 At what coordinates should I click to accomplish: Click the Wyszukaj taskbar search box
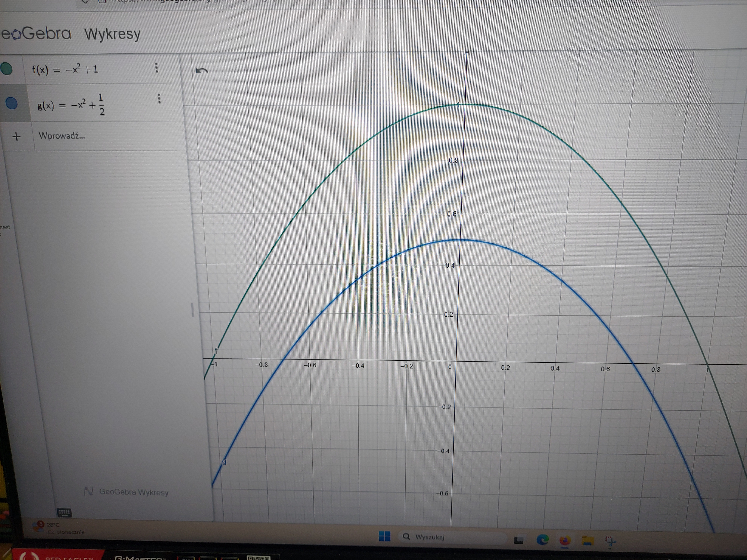(x=452, y=537)
